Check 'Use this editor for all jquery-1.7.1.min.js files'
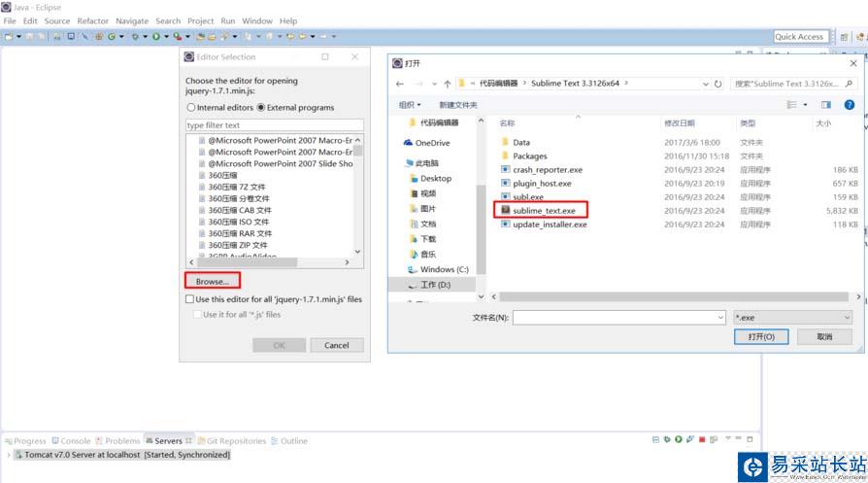Screen dimensions: 868x483 click(190, 299)
